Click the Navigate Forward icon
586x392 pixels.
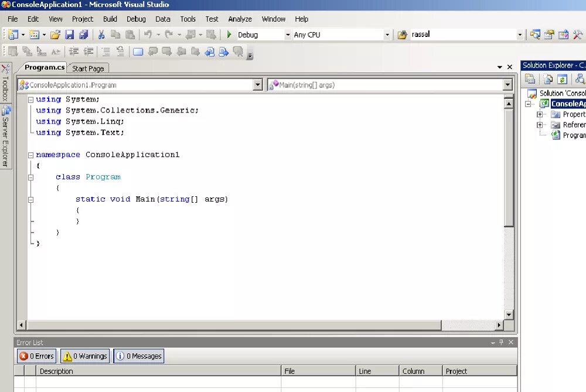[x=211, y=35]
